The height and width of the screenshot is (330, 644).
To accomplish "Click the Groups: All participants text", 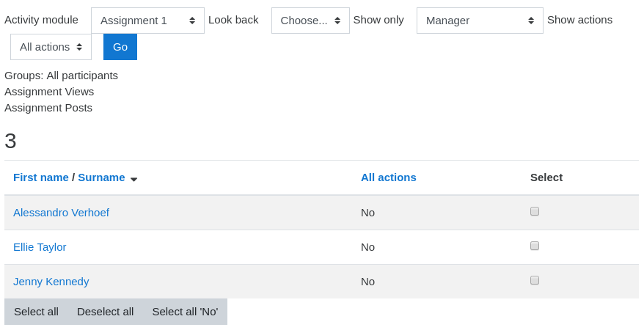I will click(x=61, y=76).
